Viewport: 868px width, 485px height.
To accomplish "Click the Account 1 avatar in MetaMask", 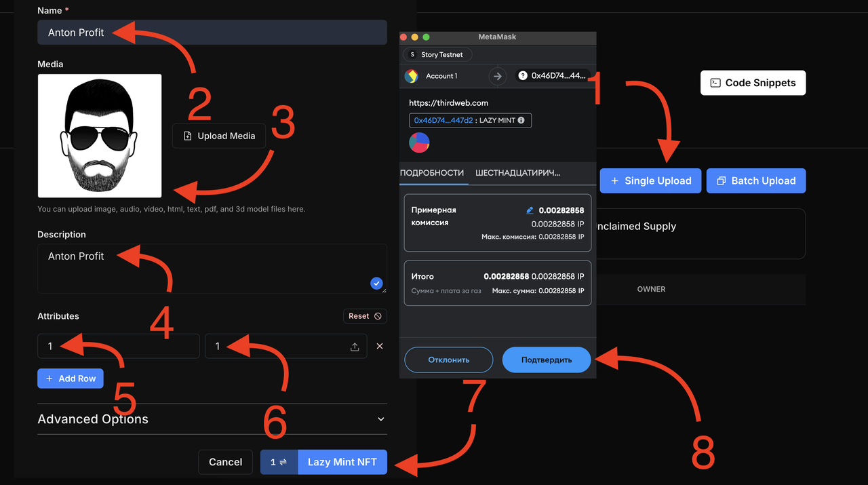I will pyautogui.click(x=412, y=76).
